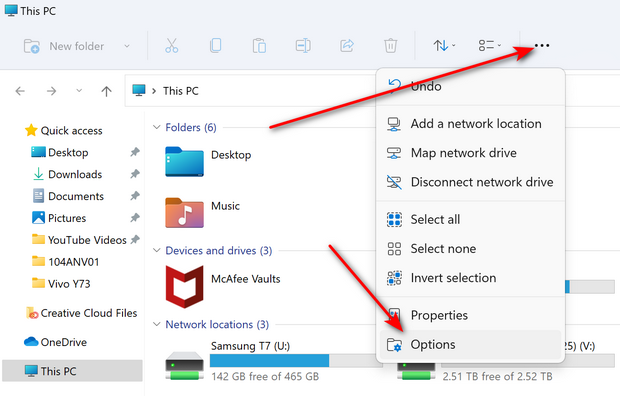Click the This PC window title icon
Screen dimensions: 620x396
(x=11, y=11)
